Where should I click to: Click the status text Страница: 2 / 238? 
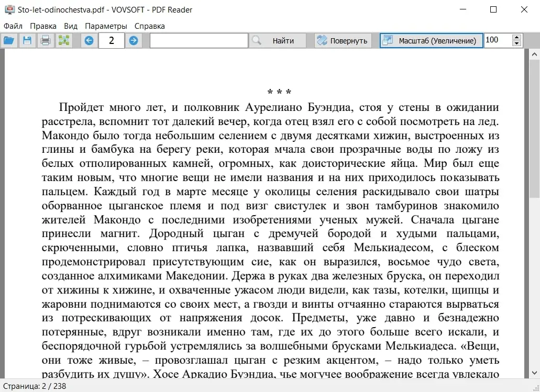(x=35, y=386)
